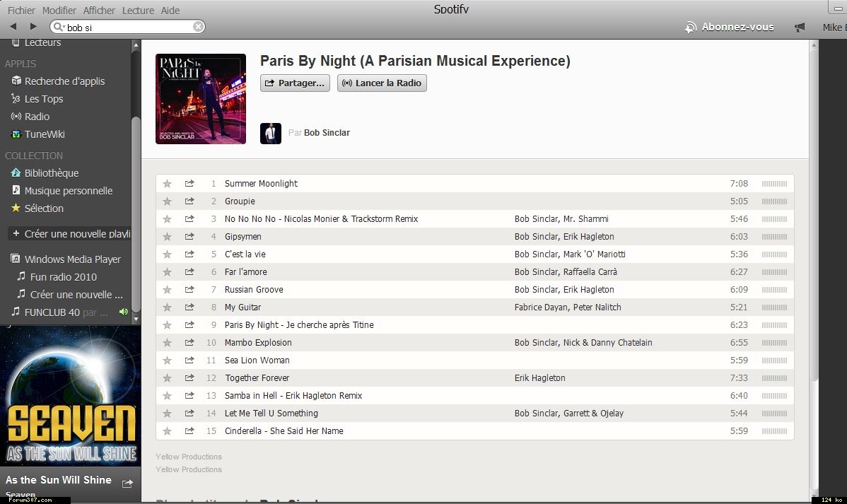Click Créer une nouvelle playlist
Screen dimensions: 847x504
[71, 234]
